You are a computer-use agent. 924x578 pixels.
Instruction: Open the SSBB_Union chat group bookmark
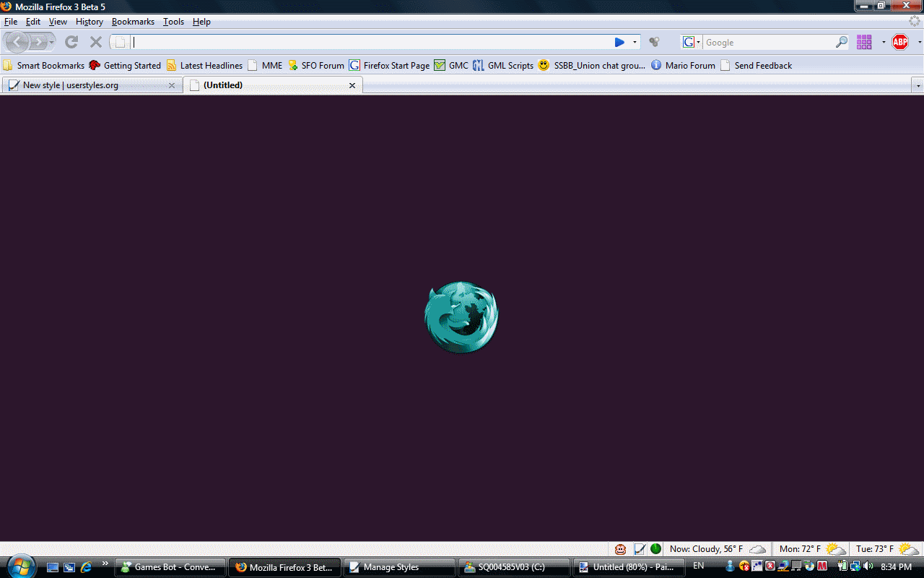[x=592, y=65]
